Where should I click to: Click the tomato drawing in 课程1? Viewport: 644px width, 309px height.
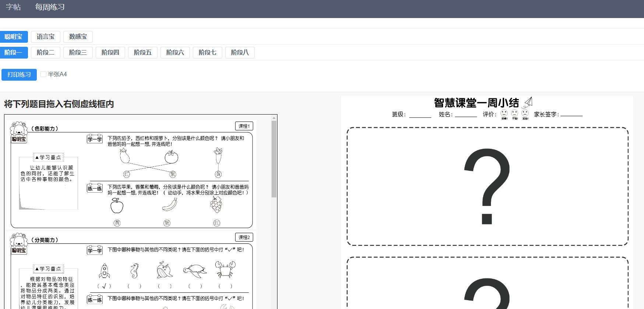pos(171,157)
